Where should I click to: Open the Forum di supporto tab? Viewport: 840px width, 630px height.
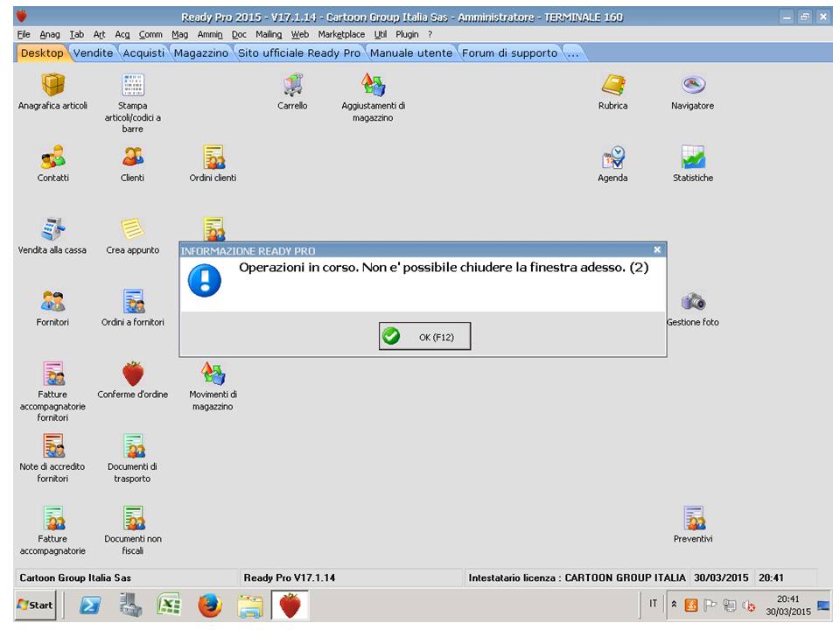(509, 53)
